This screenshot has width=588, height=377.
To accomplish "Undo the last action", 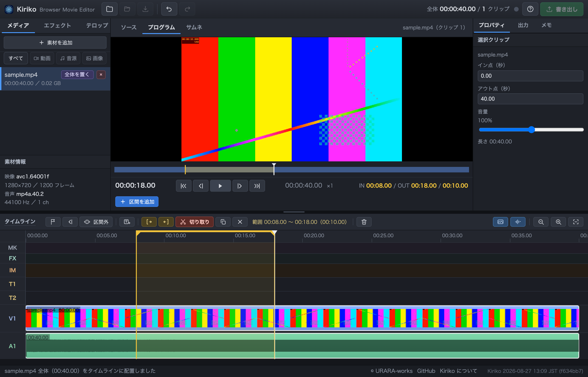I will [169, 9].
